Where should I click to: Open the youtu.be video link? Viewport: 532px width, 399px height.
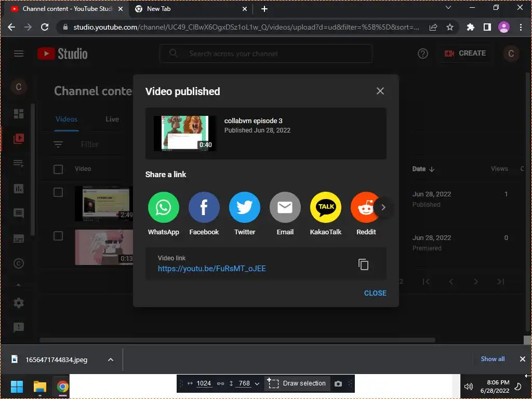click(212, 269)
